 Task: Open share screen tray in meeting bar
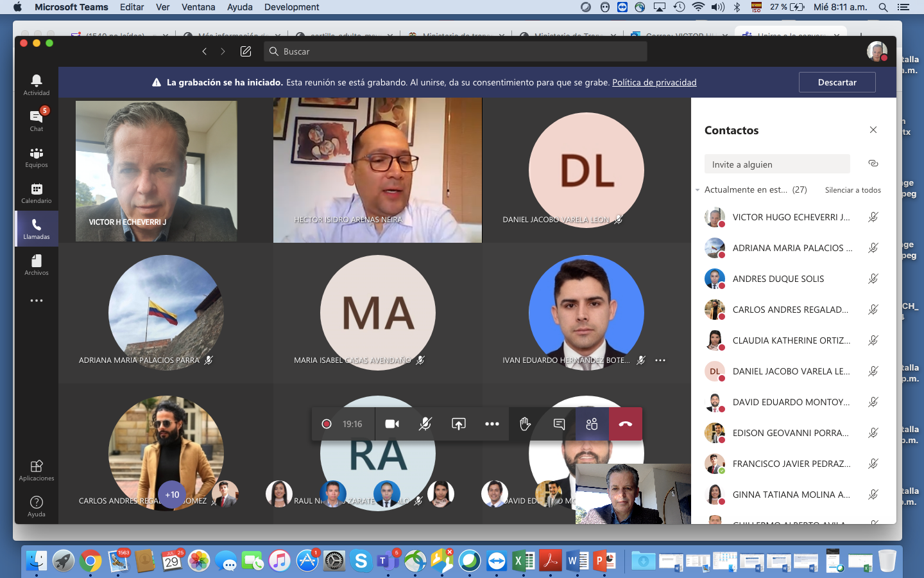coord(459,424)
